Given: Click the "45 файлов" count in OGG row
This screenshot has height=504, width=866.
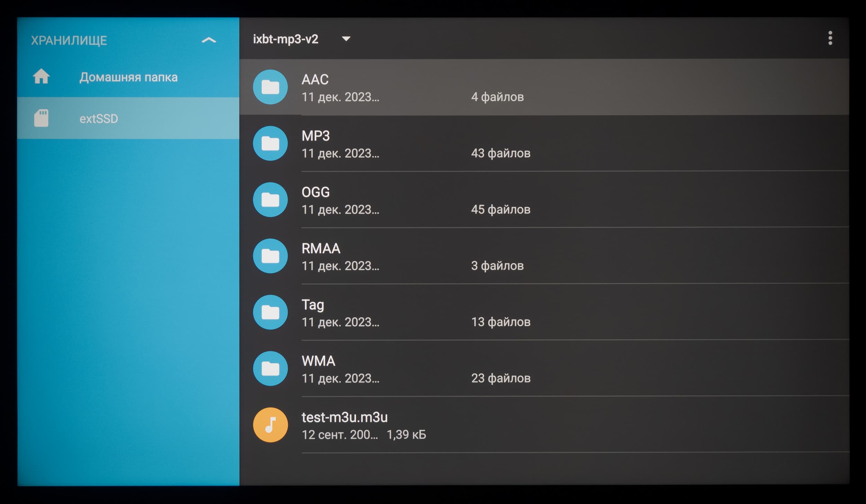Looking at the screenshot, I should 501,210.
